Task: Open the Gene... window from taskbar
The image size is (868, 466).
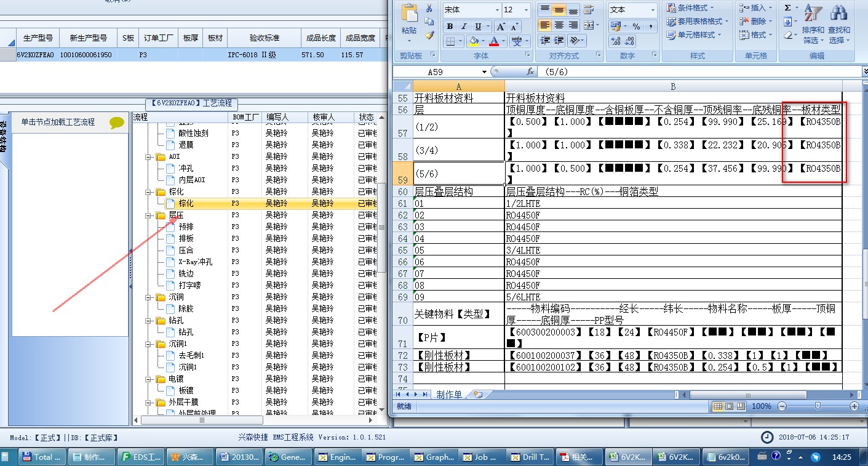Action: 288,457
